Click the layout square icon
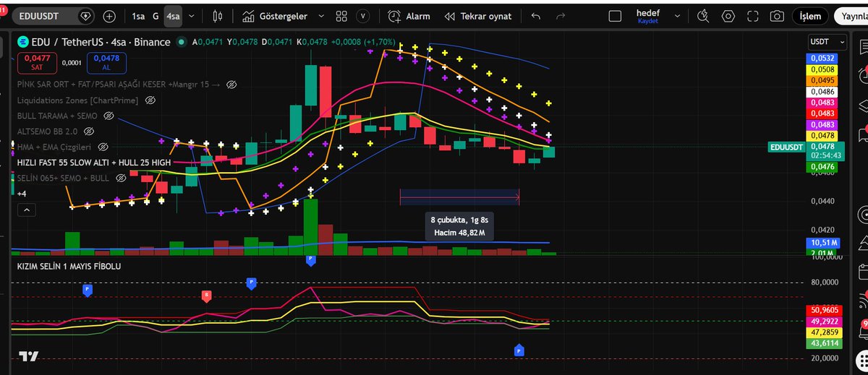The width and height of the screenshot is (868, 375). pyautogui.click(x=615, y=16)
